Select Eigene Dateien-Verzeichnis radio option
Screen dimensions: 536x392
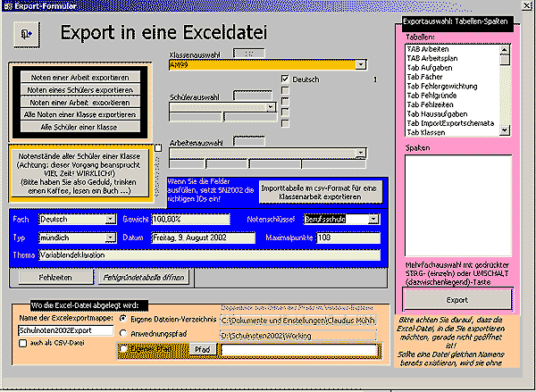coord(122,317)
